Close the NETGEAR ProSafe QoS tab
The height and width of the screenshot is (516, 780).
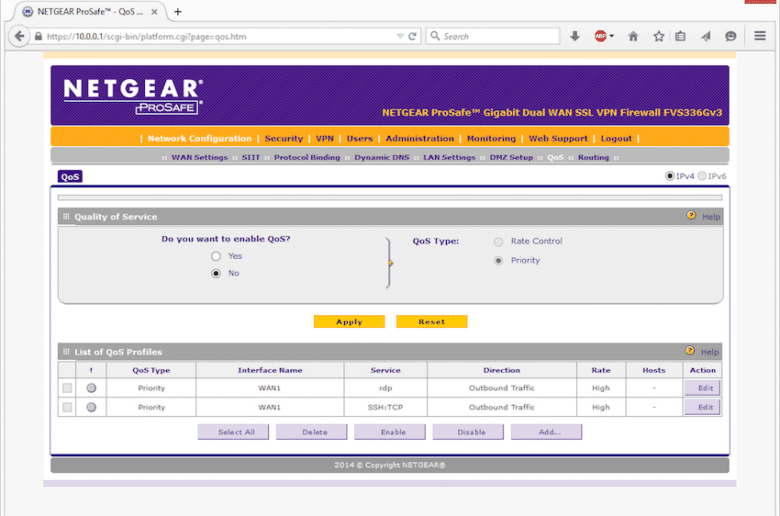pyautogui.click(x=154, y=11)
